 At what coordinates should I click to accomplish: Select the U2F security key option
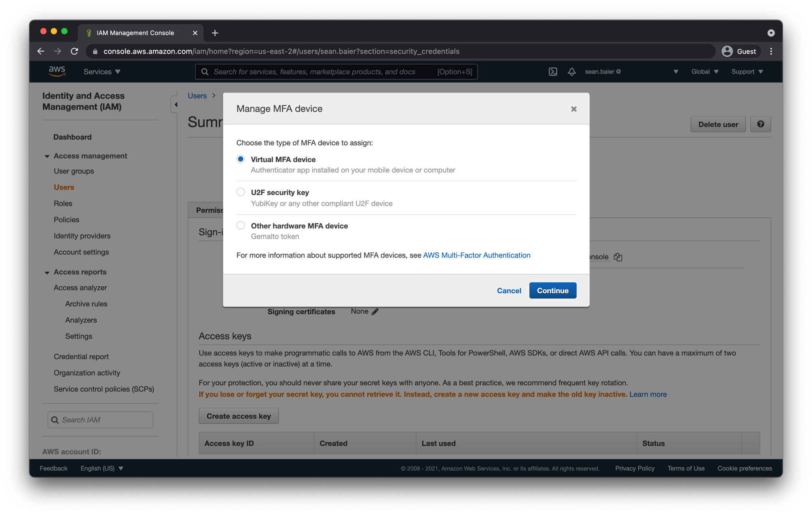(x=241, y=192)
